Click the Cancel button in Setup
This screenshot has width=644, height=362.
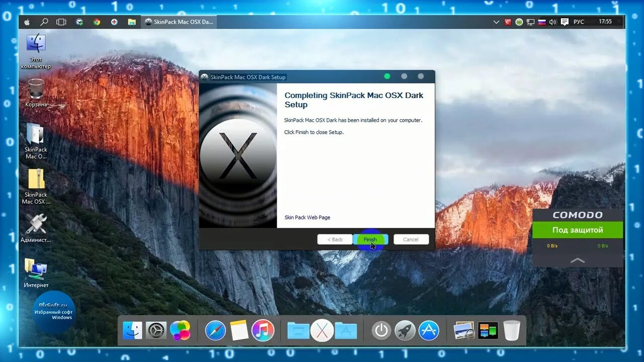click(411, 239)
